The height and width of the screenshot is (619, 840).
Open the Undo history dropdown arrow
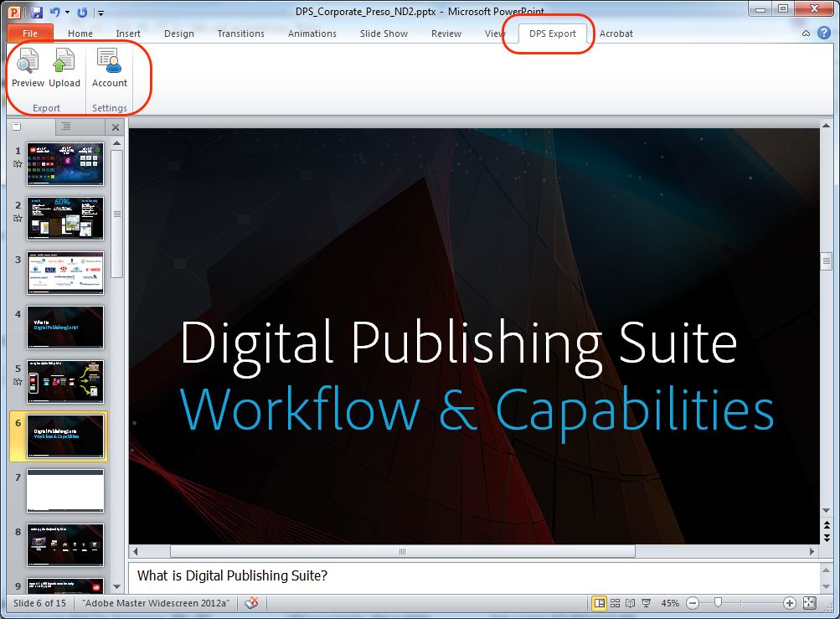(x=68, y=12)
